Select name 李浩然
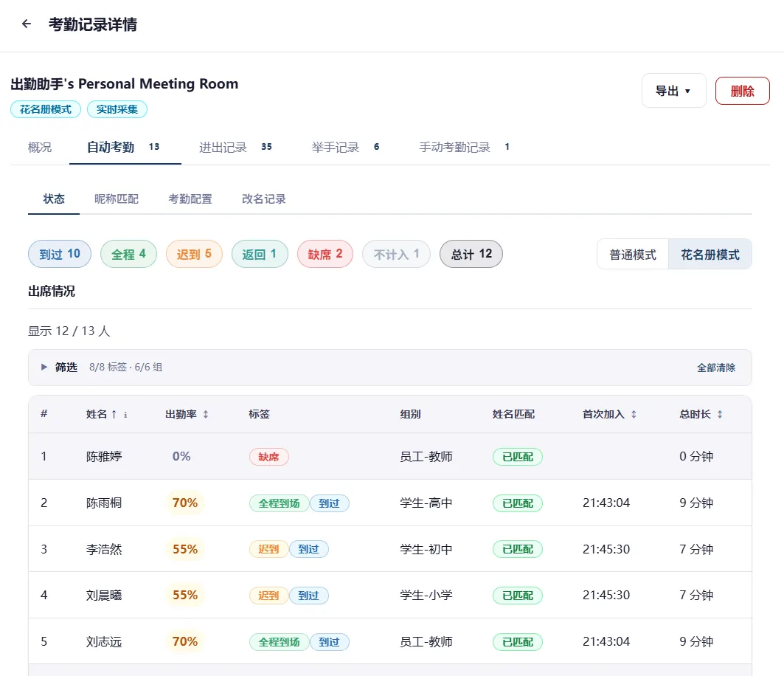Viewport: 784px width, 676px height. [104, 549]
